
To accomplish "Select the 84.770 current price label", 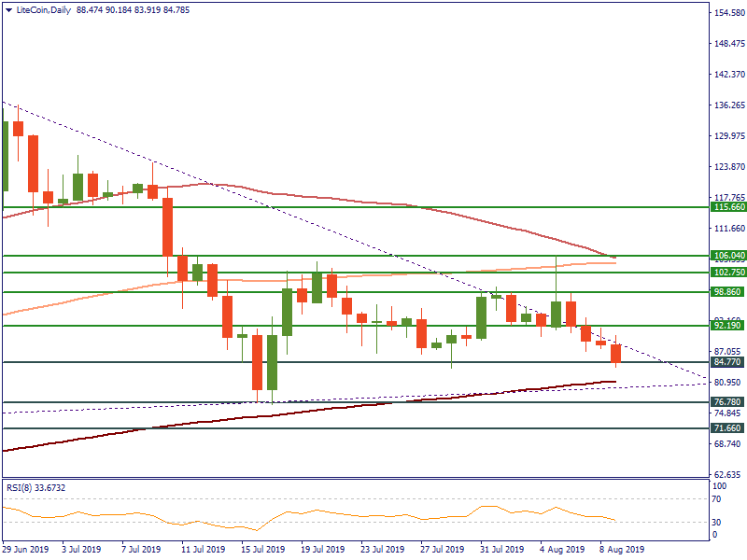I will click(x=728, y=362).
